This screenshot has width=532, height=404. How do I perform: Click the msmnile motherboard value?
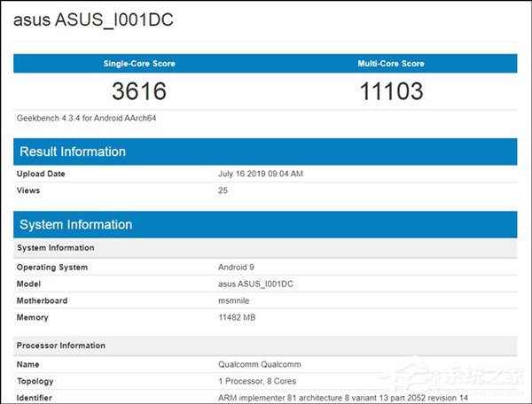pyautogui.click(x=233, y=300)
